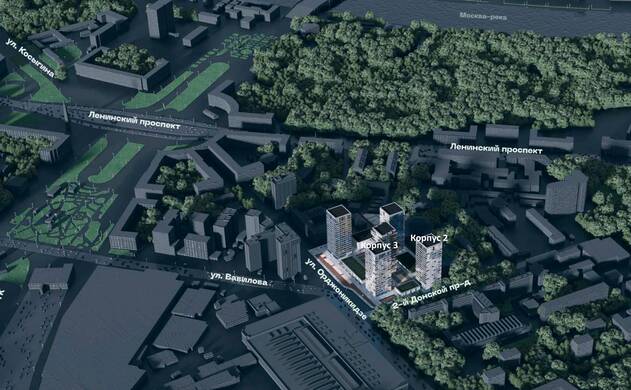Image resolution: width=631 pixels, height=390 pixels.
Task: Select the right Ленинский проспект label
Action: coord(496,148)
